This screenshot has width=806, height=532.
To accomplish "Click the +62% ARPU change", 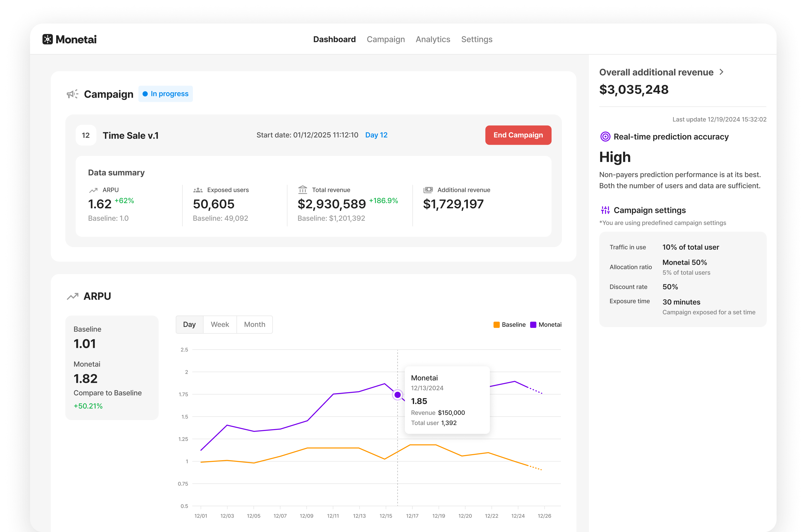I will click(124, 200).
